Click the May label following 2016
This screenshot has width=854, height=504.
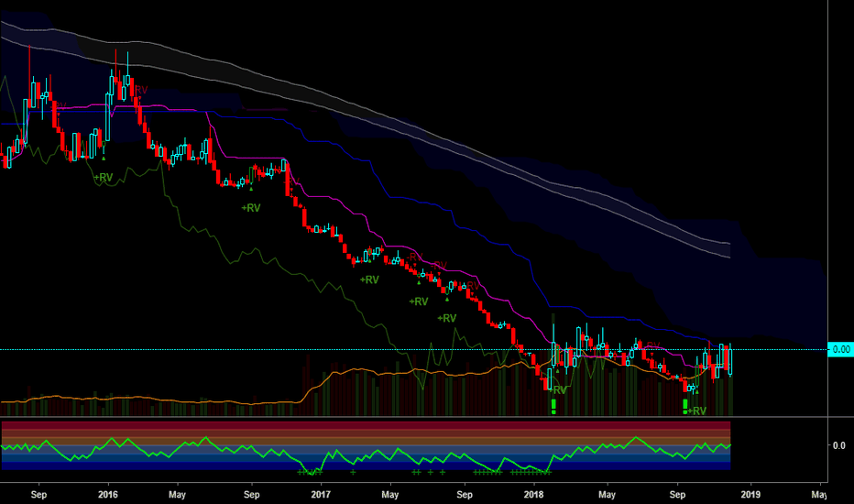177,495
